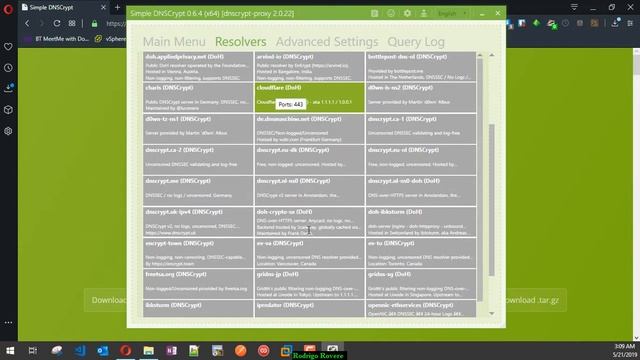Select the doh-ibksturm (DoH) card
This screenshot has width=640, height=360.
coord(421,222)
